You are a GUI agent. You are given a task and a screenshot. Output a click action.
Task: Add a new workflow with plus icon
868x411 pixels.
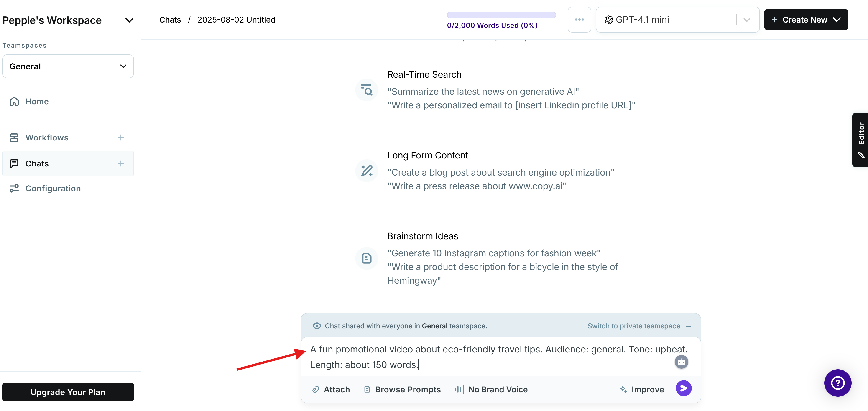(121, 138)
